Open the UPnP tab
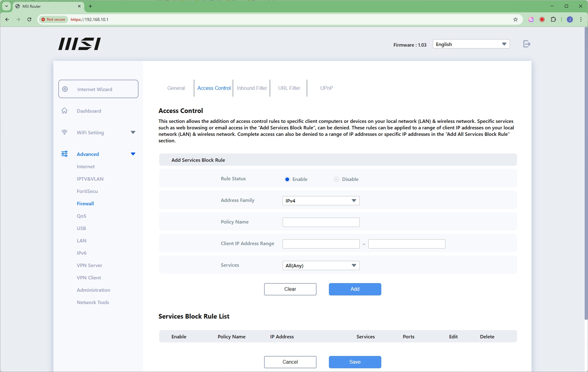Image resolution: width=588 pixels, height=372 pixels. [326, 88]
